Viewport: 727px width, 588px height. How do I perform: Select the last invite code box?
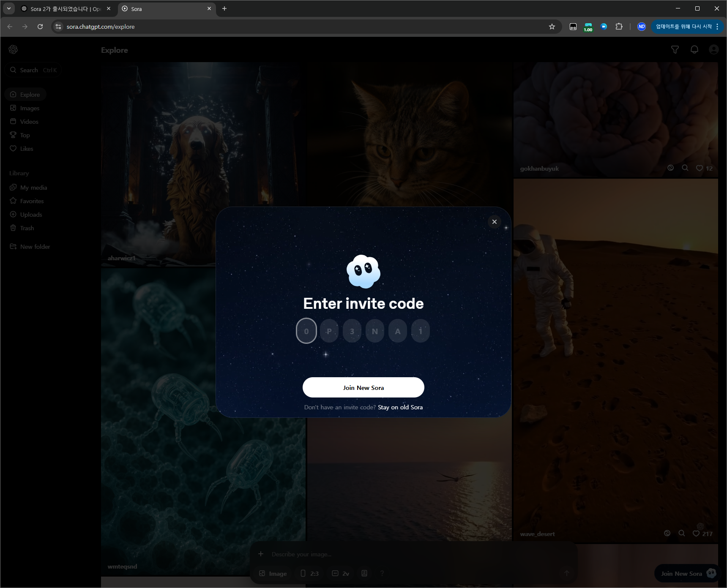click(421, 331)
